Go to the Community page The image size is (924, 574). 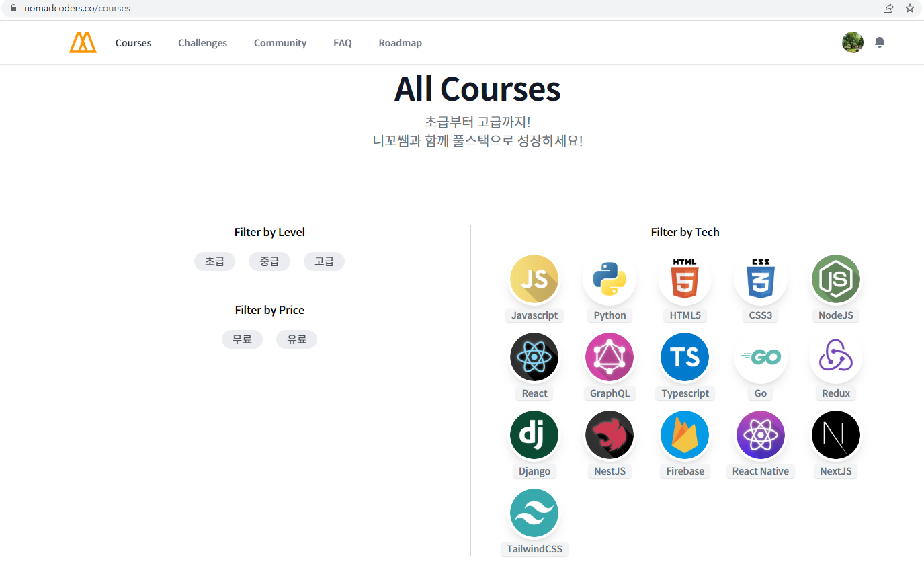click(280, 43)
